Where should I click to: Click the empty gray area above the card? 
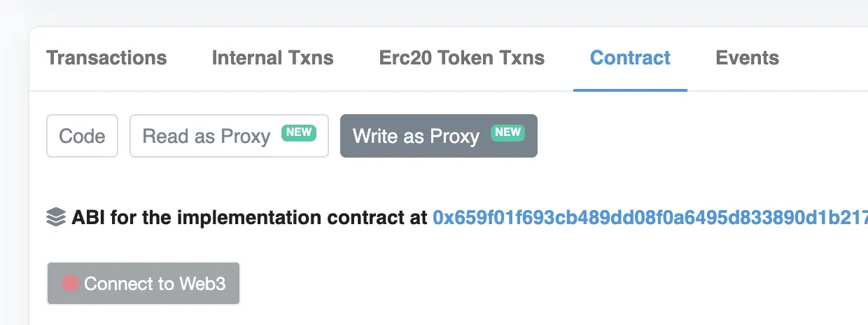(420, 13)
